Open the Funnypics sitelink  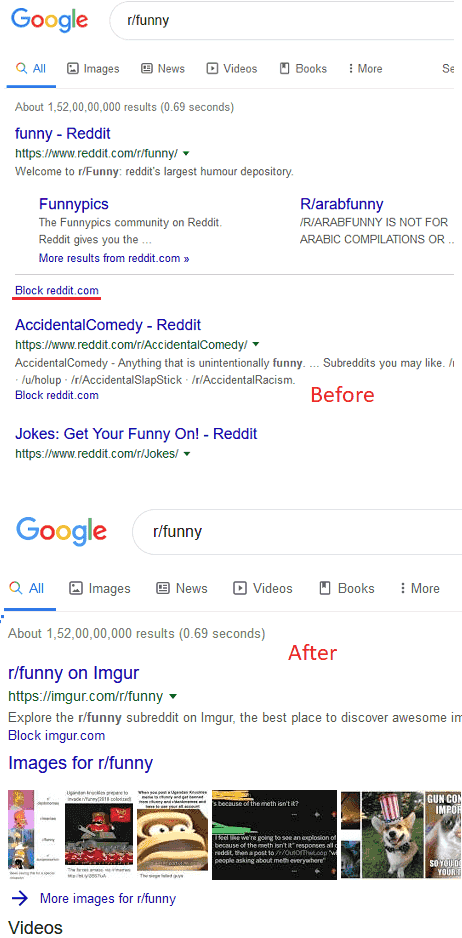click(74, 204)
